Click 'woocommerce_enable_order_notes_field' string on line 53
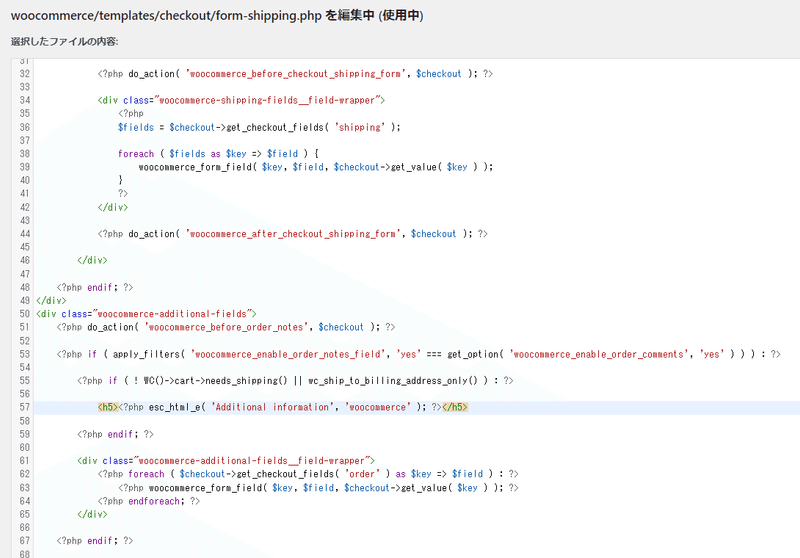Viewport: 800px width, 558px height. pos(288,354)
